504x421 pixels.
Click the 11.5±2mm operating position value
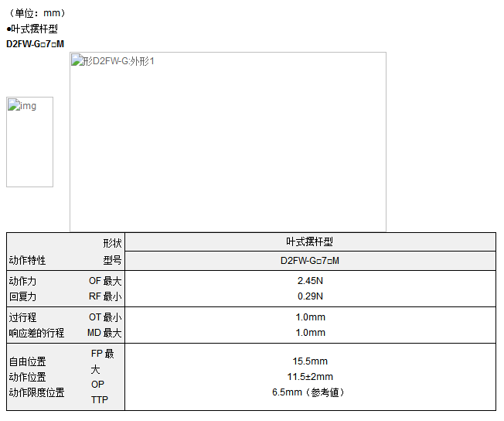point(309,377)
